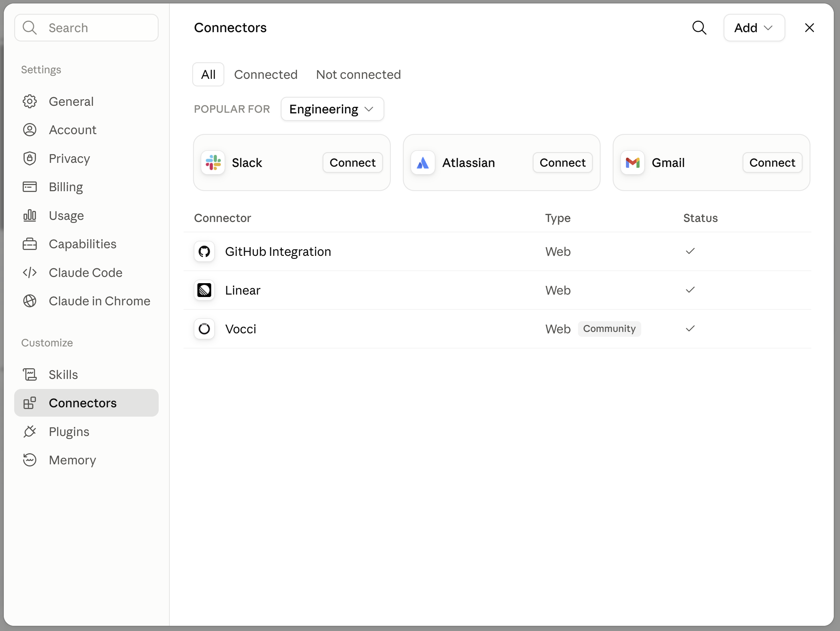The height and width of the screenshot is (631, 840).
Task: Connect the Slack connector
Action: (352, 163)
